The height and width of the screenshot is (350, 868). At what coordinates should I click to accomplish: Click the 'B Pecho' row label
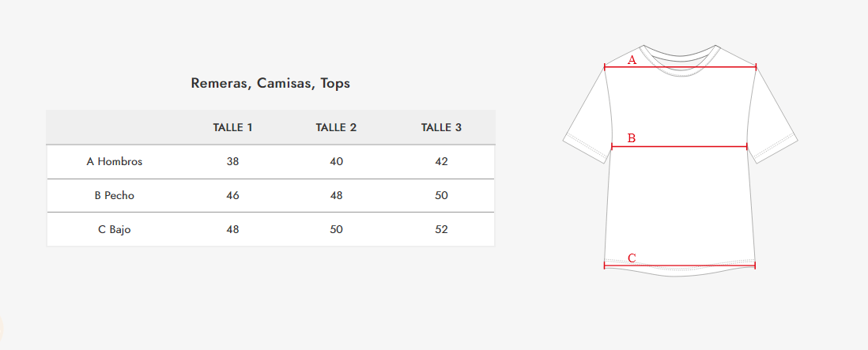click(x=115, y=196)
